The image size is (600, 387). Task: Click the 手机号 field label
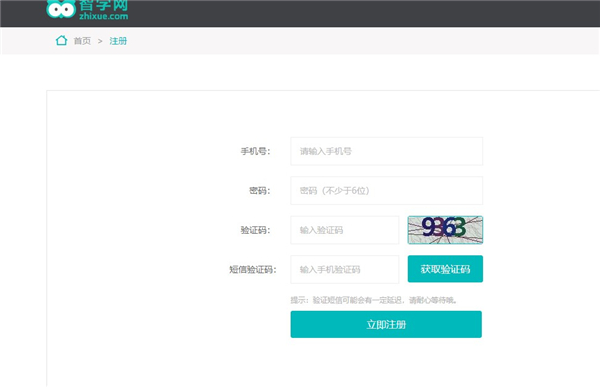pyautogui.click(x=255, y=151)
